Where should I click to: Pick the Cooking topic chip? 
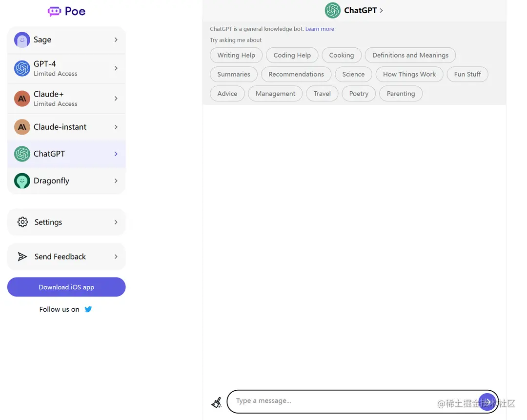[342, 55]
